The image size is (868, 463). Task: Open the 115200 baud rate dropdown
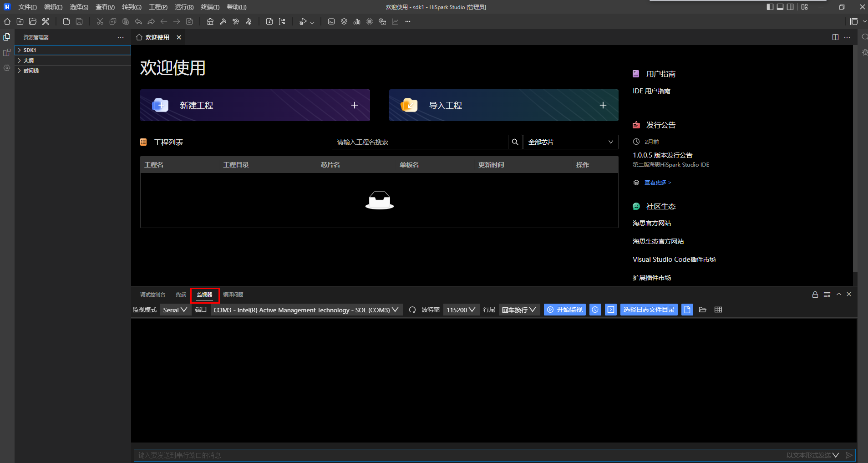(461, 310)
